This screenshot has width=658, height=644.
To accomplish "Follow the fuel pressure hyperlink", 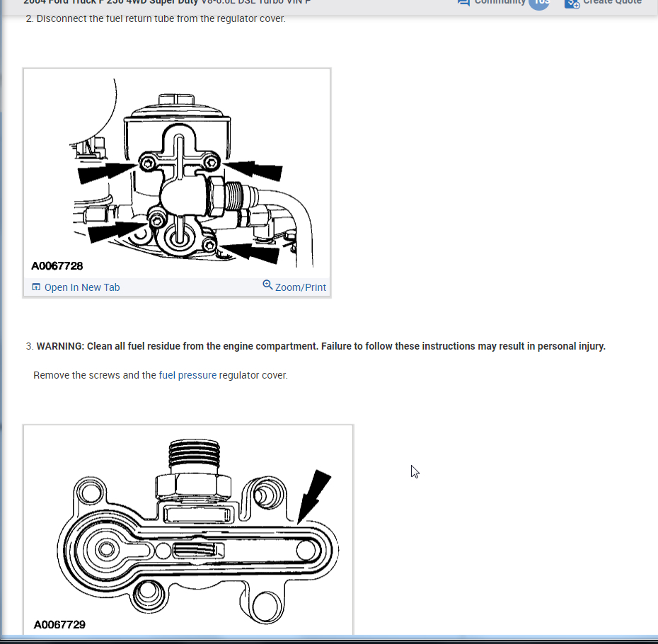I will 187,375.
